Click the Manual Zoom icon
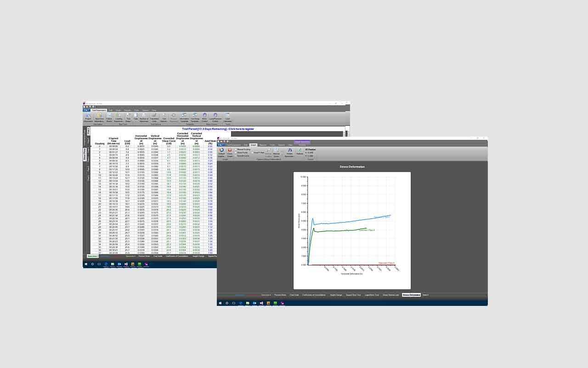This screenshot has height=368, width=588. pyautogui.click(x=276, y=153)
